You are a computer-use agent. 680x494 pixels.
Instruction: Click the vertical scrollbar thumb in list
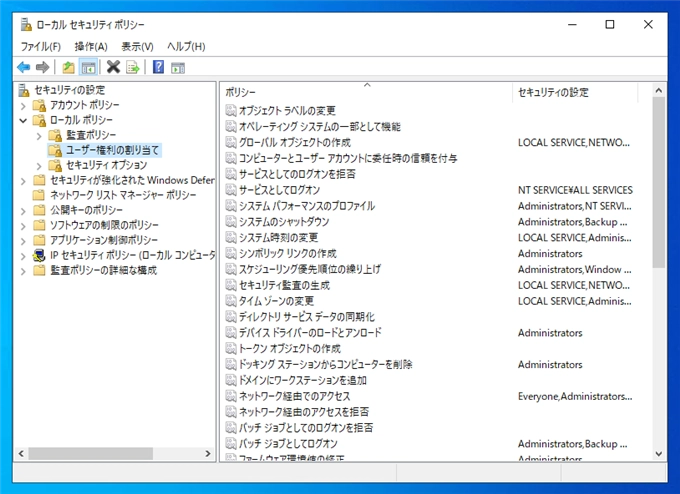point(659,182)
